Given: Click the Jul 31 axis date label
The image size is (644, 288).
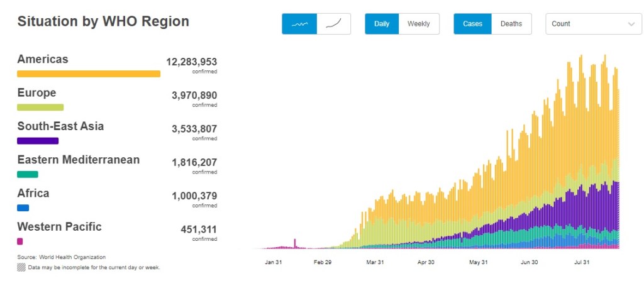Looking at the screenshot, I should (582, 262).
